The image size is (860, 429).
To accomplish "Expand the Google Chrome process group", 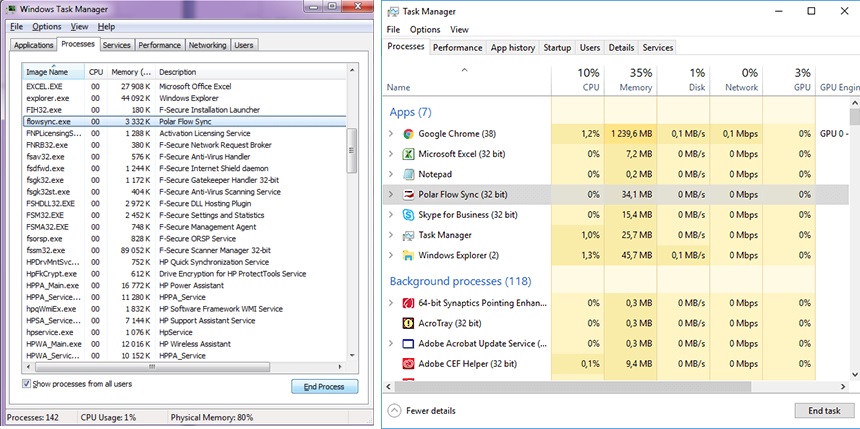I will click(391, 134).
